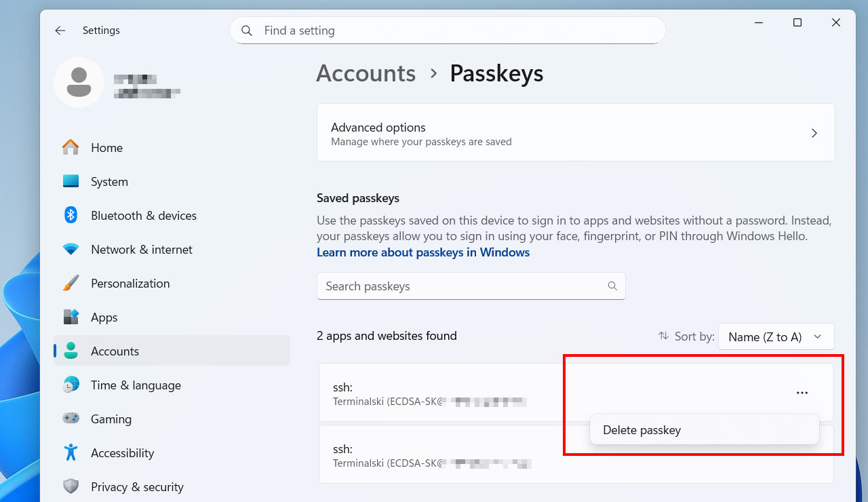
Task: Click the Personalization paintbrush icon
Action: (71, 284)
